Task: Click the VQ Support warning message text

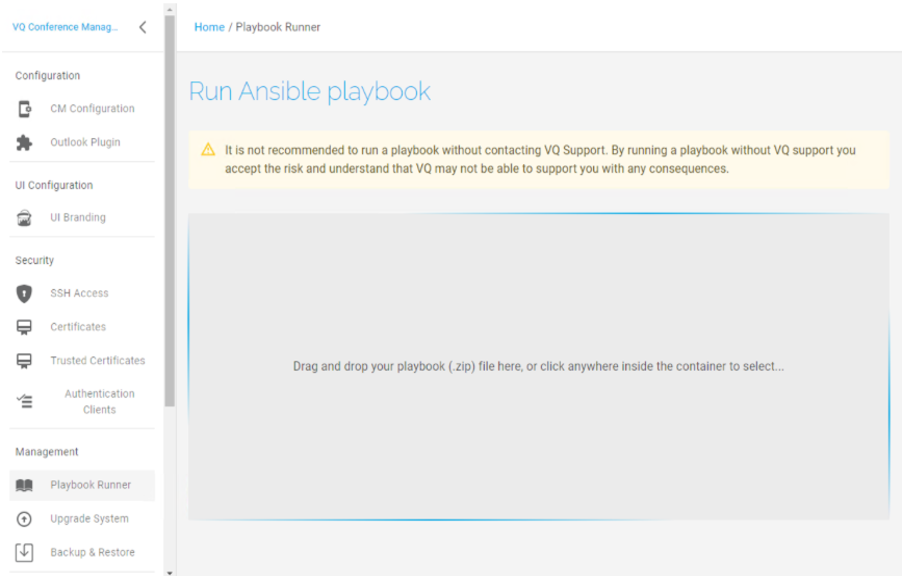Action: (540, 159)
